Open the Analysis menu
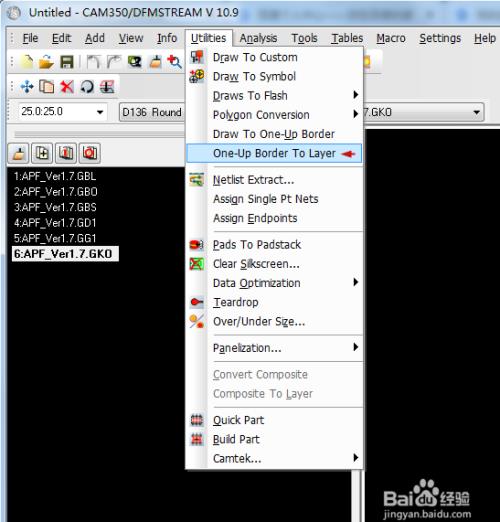500x522 pixels. tap(258, 38)
